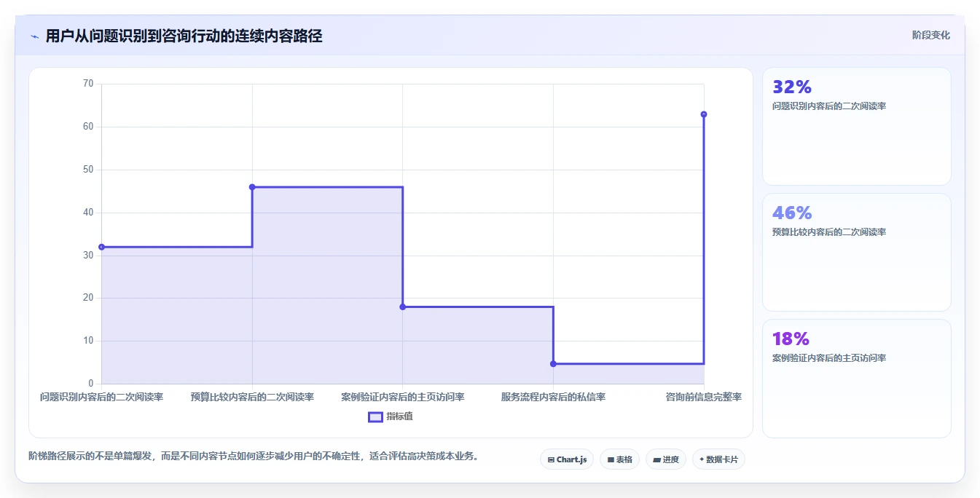Click y-axis tick label 30
The height and width of the screenshot is (498, 980).
click(88, 256)
